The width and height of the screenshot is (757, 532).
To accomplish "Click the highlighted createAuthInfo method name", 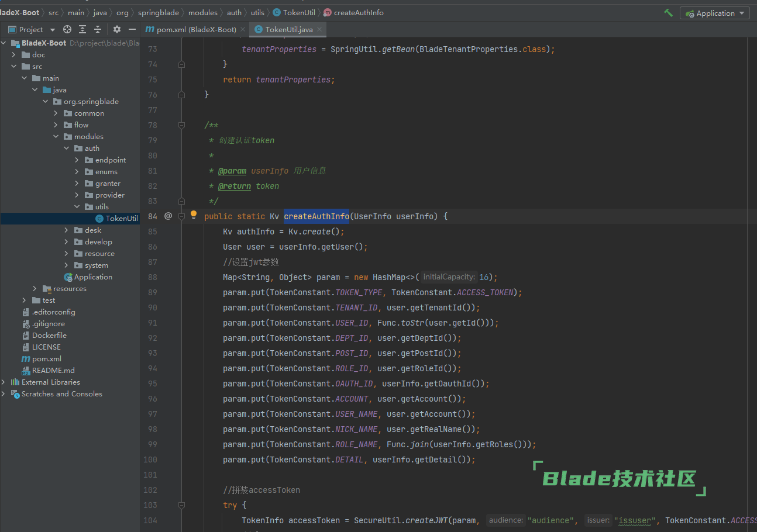I will (x=316, y=216).
